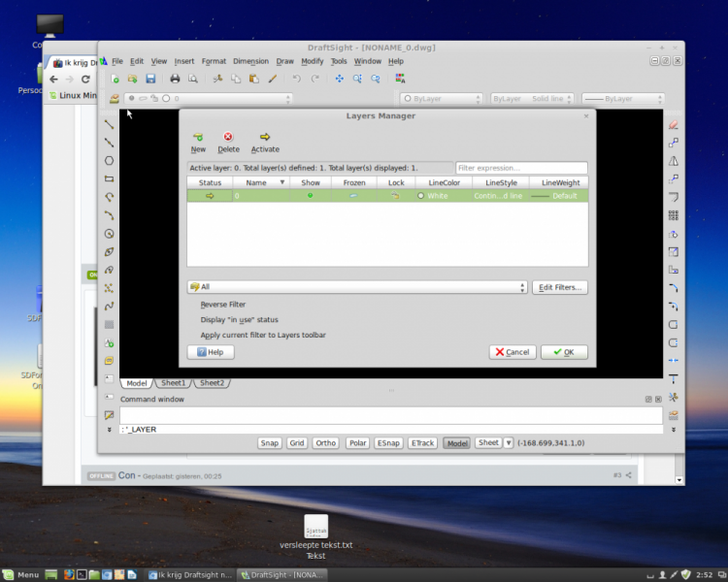728x582 pixels.
Task: Check the Reverse Filter option
Action: pos(222,305)
